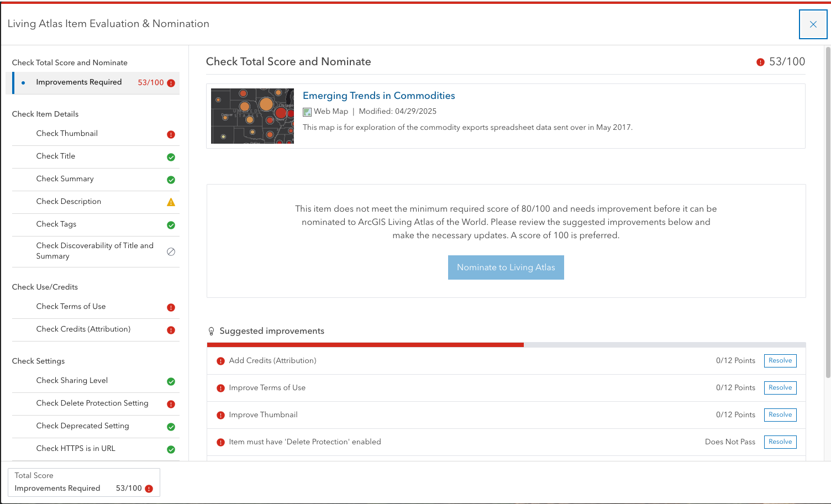The height and width of the screenshot is (504, 831).
Task: Click the commodities map thumbnail image
Action: point(252,116)
